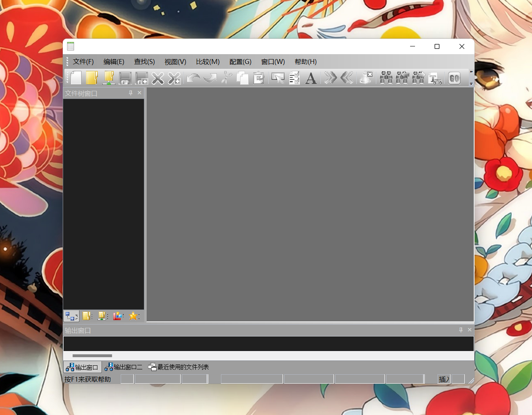532x415 pixels.
Task: Click the document-lines icon beside letter A
Action: point(294,78)
